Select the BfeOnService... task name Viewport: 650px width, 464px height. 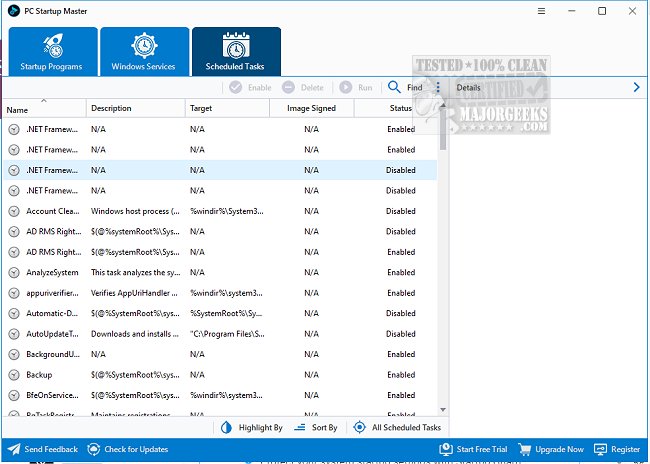(x=52, y=395)
